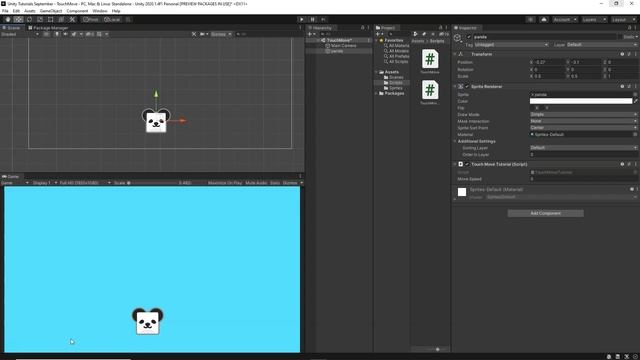Open the Component menu
The image size is (640, 360).
pos(77,11)
